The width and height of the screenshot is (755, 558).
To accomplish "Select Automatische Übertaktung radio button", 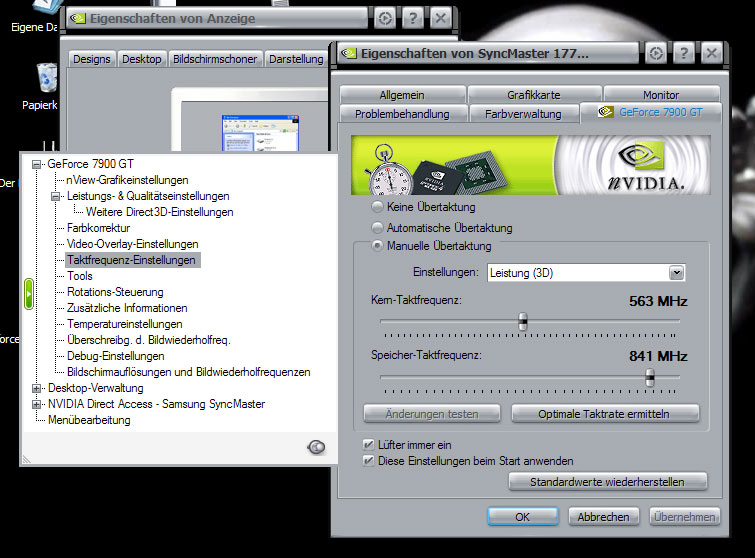I will click(x=378, y=227).
